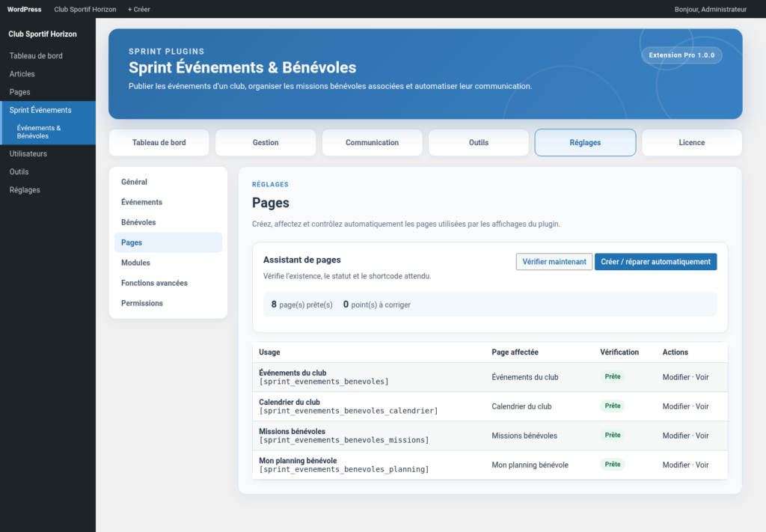This screenshot has width=766, height=532.
Task: View the Mon planning bénévole page
Action: [702, 465]
